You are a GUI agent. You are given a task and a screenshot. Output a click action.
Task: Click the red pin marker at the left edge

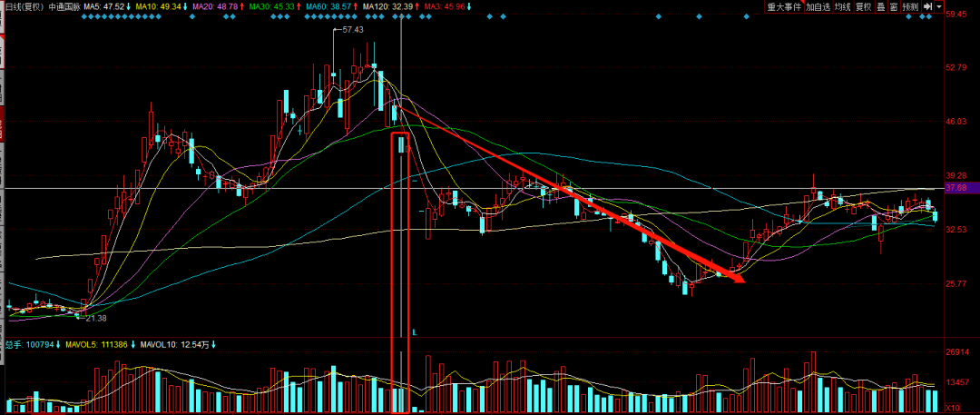(x=3, y=122)
